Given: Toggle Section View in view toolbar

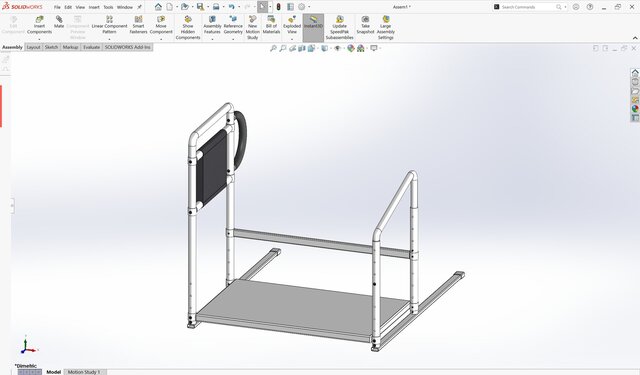Looking at the screenshot, I should (x=302, y=49).
